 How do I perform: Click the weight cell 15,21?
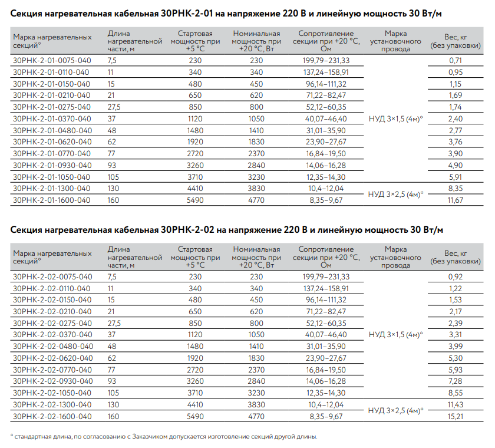[456, 416]
